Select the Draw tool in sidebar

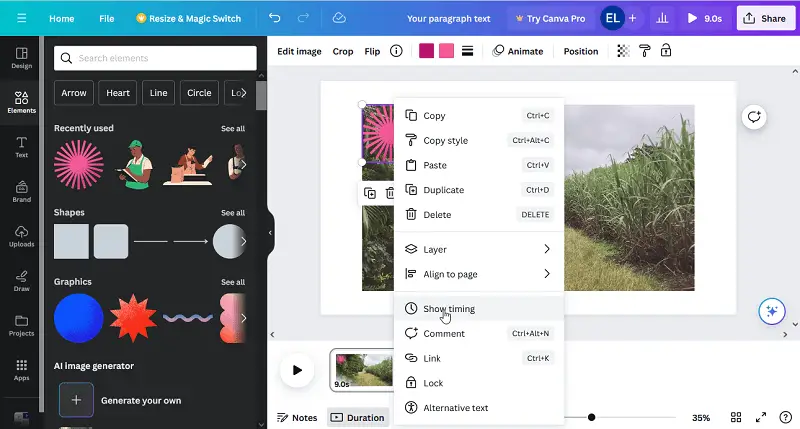tap(21, 279)
